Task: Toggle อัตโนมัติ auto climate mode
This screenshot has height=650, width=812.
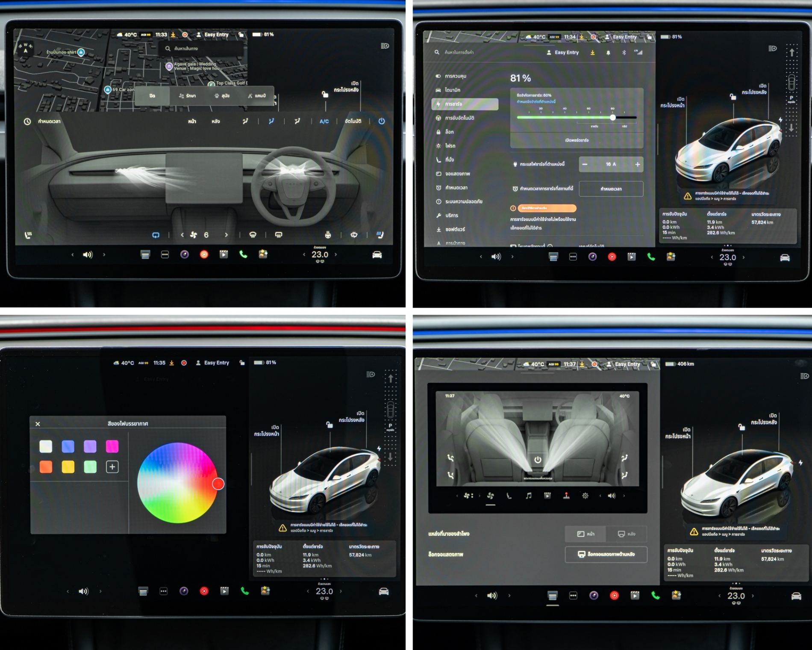Action: (353, 121)
